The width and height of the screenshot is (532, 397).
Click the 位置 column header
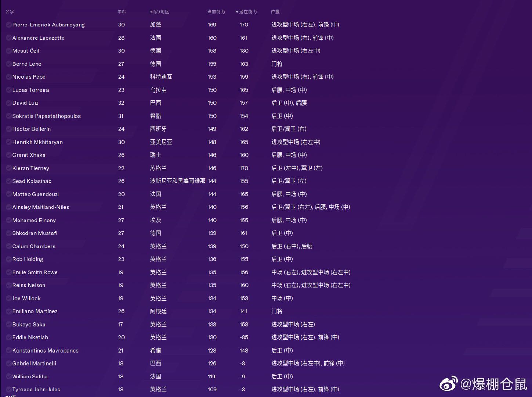[275, 12]
